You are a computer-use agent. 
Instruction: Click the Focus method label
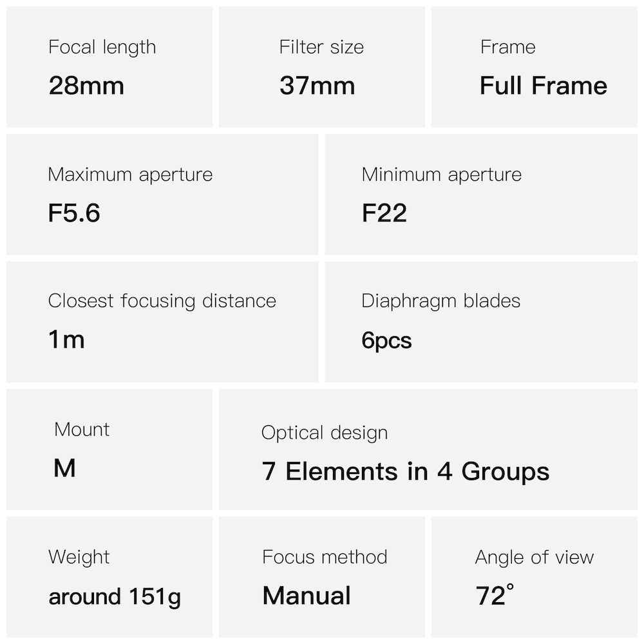(325, 557)
